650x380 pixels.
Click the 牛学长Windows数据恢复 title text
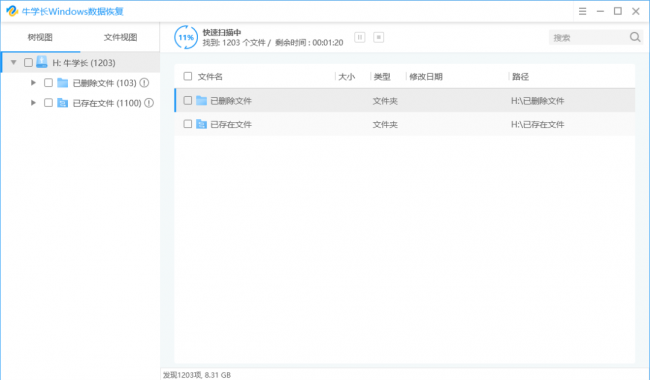(x=73, y=11)
